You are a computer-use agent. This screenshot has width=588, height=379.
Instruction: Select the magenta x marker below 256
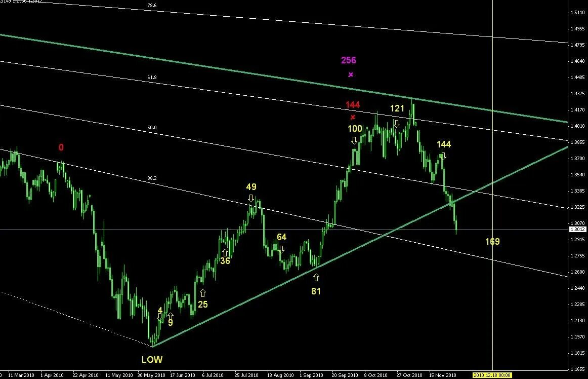tap(351, 74)
